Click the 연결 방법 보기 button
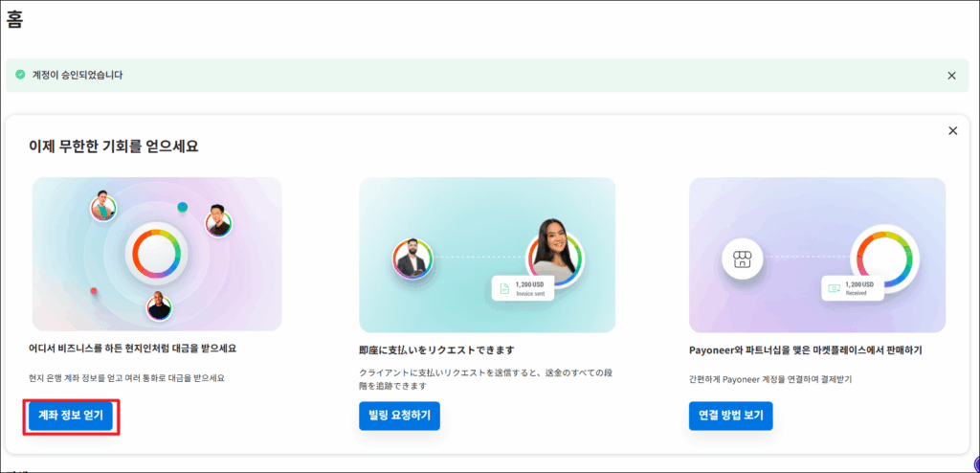 coord(730,416)
